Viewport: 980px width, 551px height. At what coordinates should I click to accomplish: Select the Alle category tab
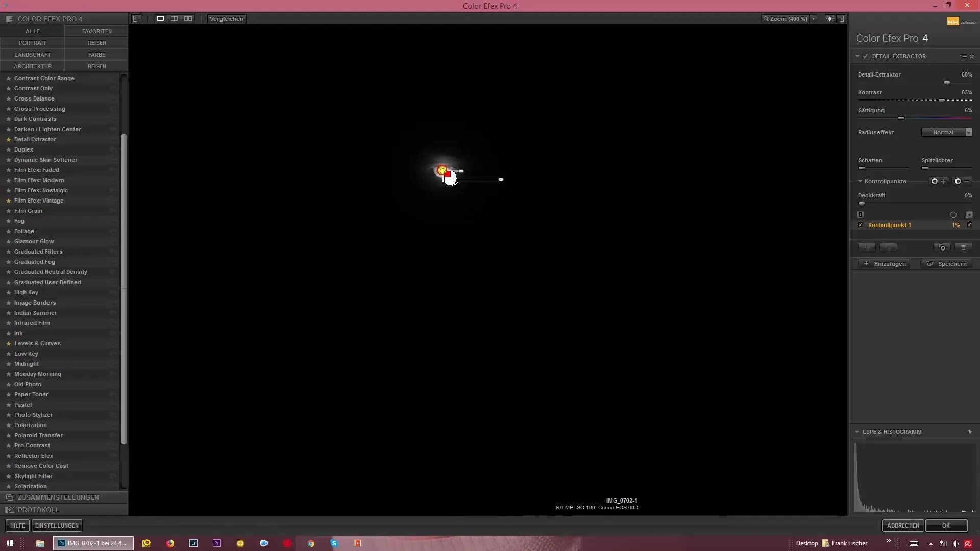(32, 31)
